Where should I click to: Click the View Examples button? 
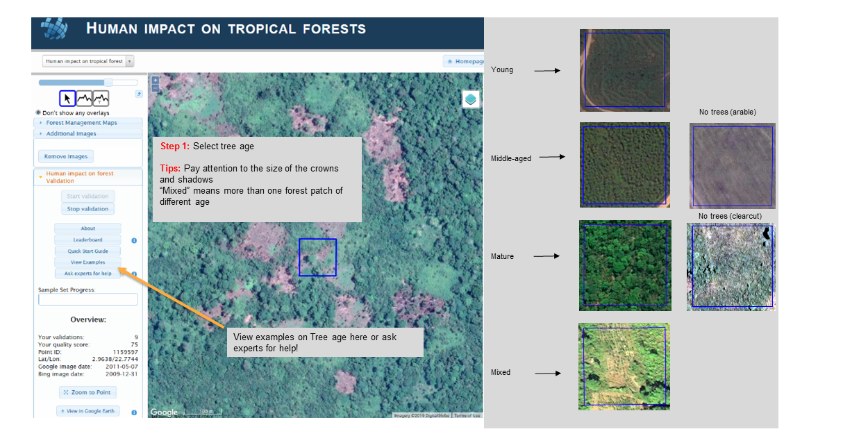click(x=87, y=262)
